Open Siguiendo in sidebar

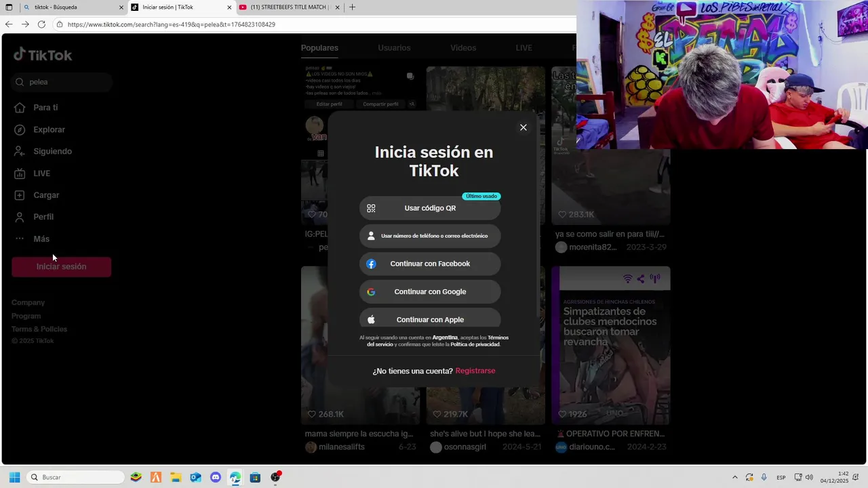click(x=52, y=151)
